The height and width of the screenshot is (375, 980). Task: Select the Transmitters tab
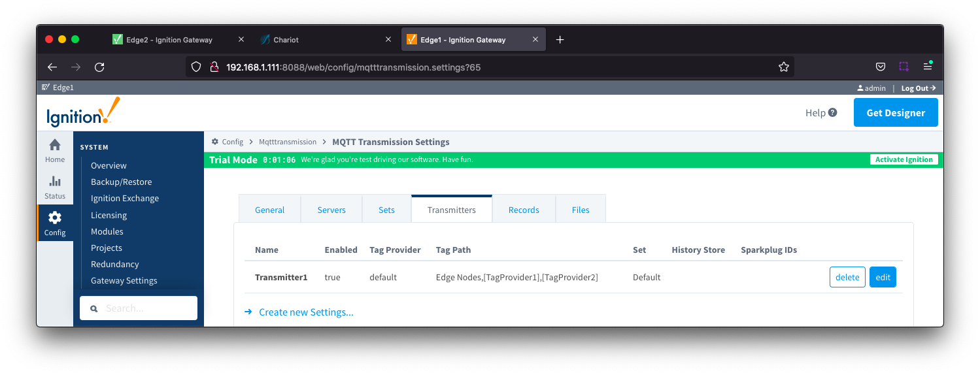coord(452,210)
